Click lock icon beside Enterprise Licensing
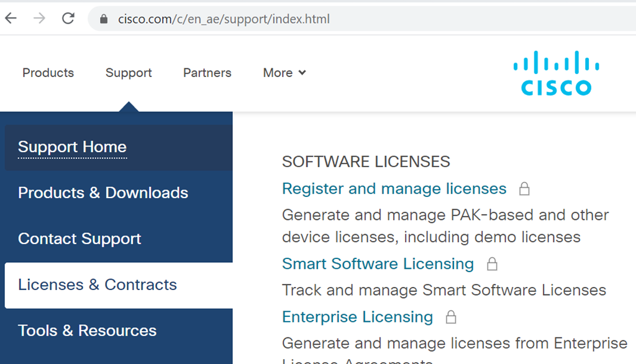The image size is (636, 364). point(451,317)
